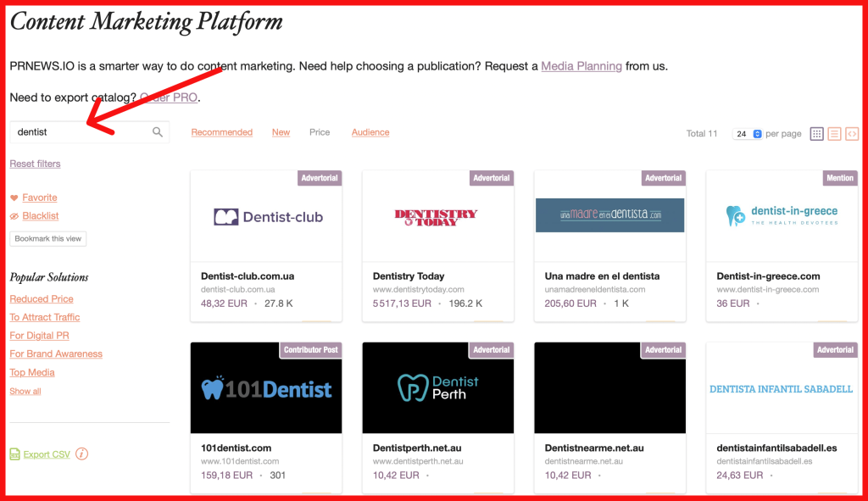This screenshot has width=868, height=501.
Task: Open the dentist-in-greece logo thumbnail
Action: [782, 215]
